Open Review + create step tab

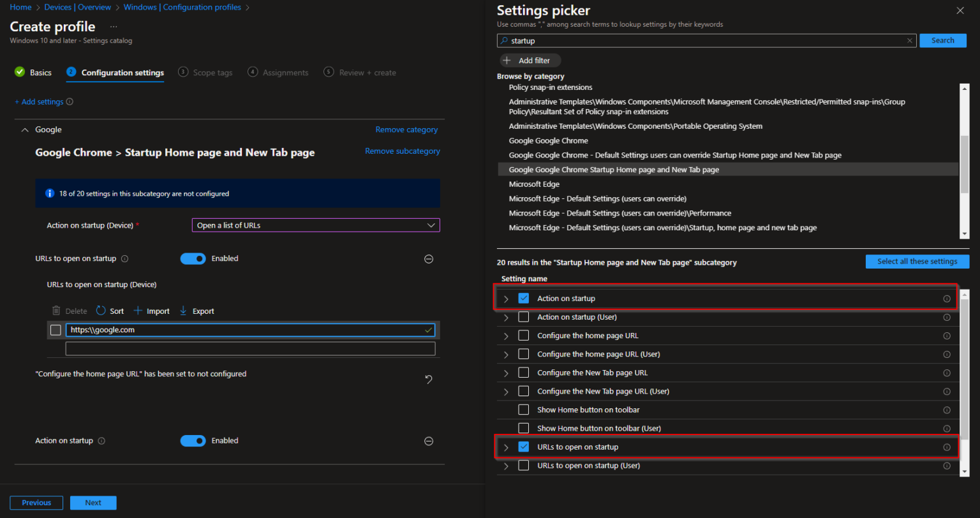tap(360, 73)
